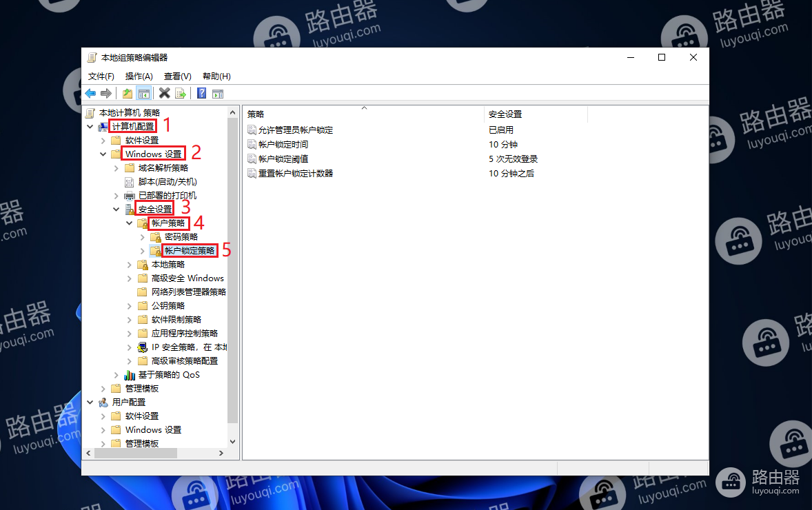Viewport: 812px width, 510px height.
Task: Toggle the Show/Hide action pane icon
Action: [x=218, y=94]
